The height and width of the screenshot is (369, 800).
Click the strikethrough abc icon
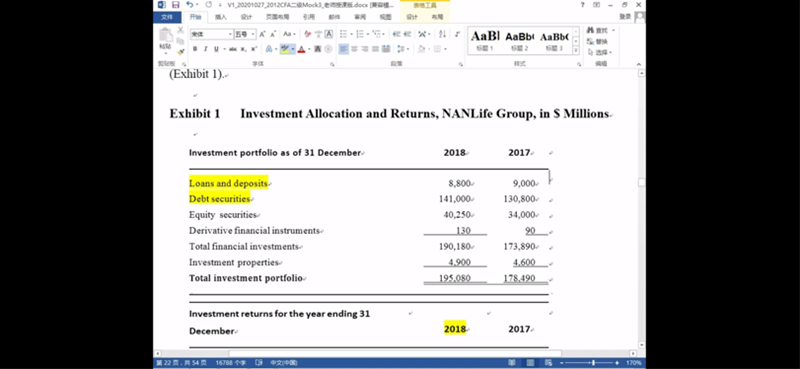coord(233,49)
